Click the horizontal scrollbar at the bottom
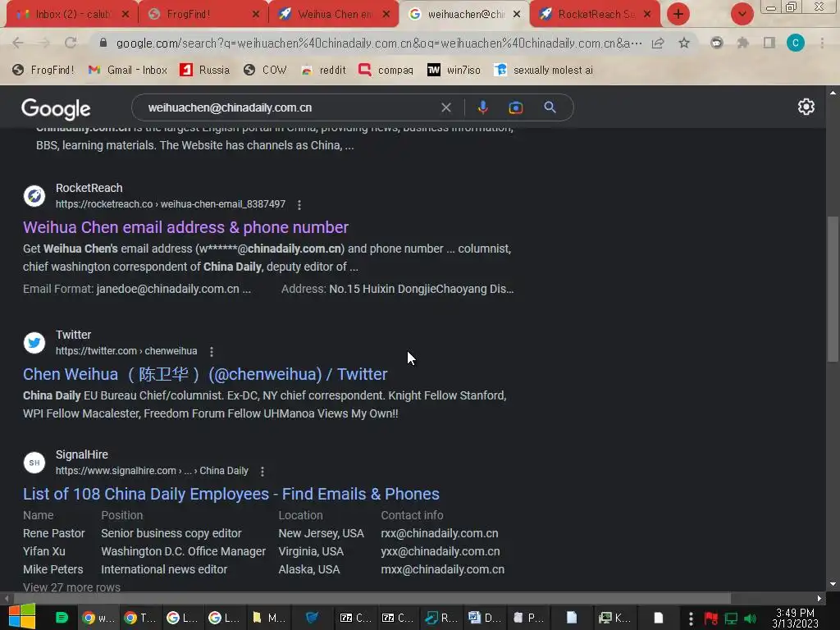This screenshot has height=630, width=840. [372, 598]
